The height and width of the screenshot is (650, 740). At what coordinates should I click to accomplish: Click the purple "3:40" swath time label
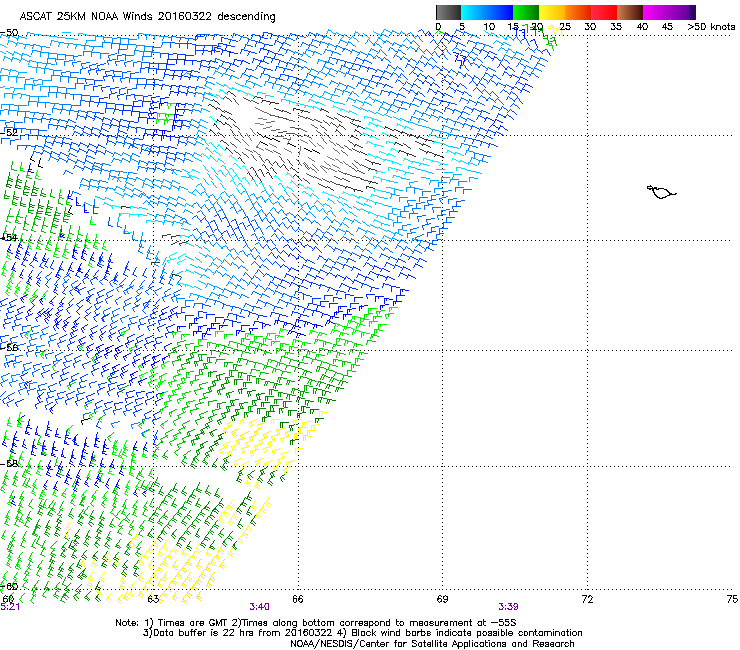point(260,607)
